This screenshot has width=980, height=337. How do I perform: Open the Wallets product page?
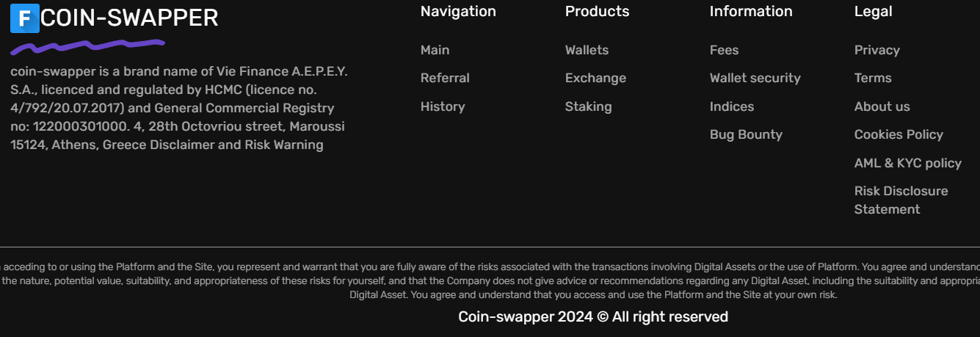pos(587,50)
